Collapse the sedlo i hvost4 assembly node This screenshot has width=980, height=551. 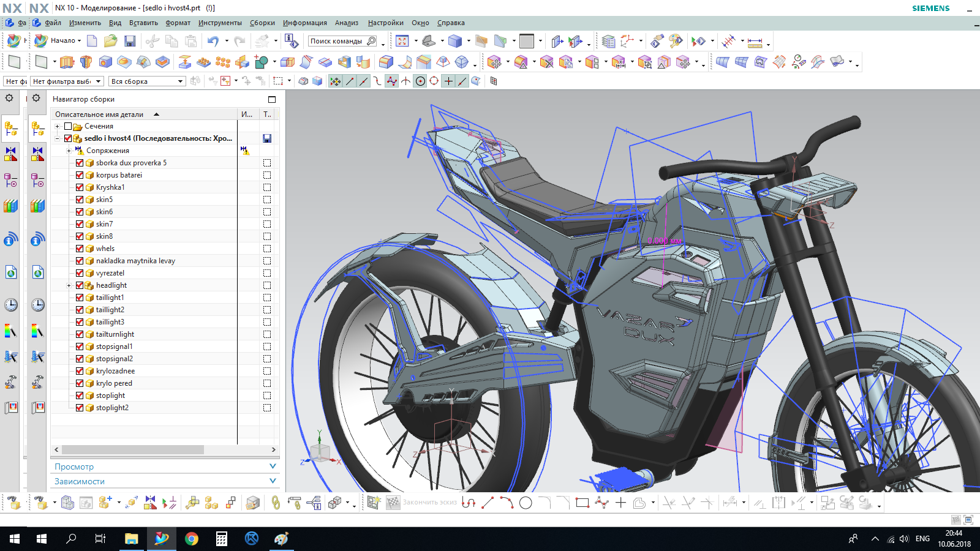pyautogui.click(x=58, y=138)
